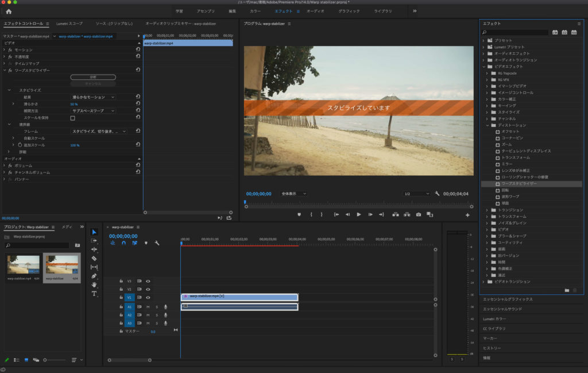This screenshot has width=588, height=373.
Task: Open the オーディオクリップミキサー tab
Action: click(x=180, y=24)
